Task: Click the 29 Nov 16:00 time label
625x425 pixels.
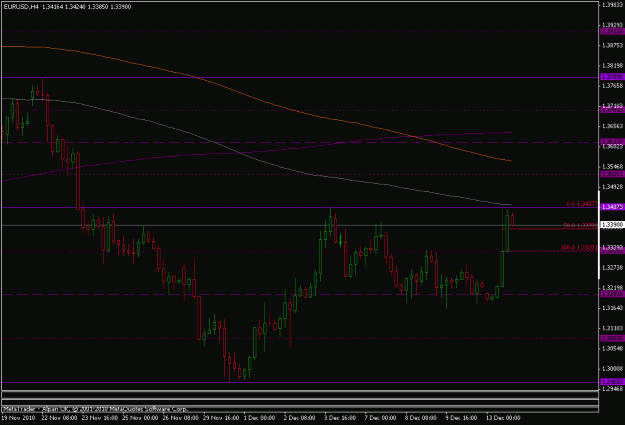Action: point(221,418)
